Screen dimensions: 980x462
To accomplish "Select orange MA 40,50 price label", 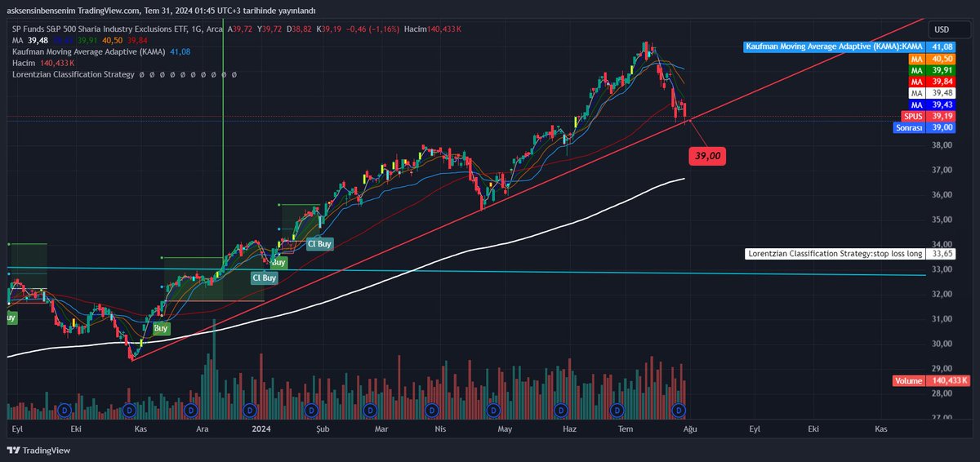I will click(x=931, y=59).
